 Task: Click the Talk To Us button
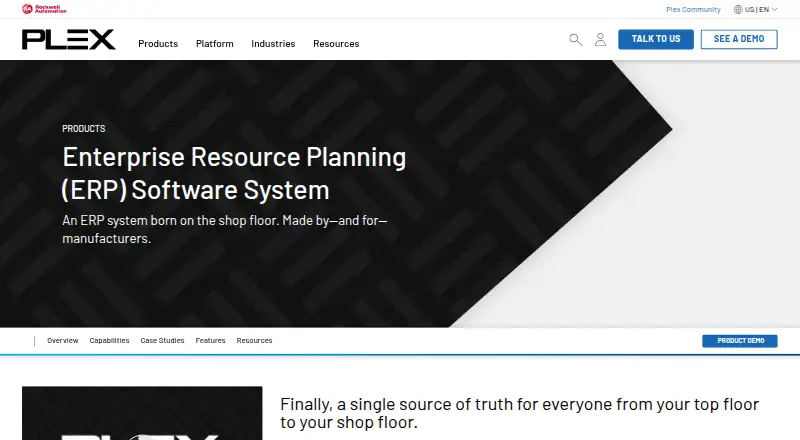pyautogui.click(x=656, y=39)
